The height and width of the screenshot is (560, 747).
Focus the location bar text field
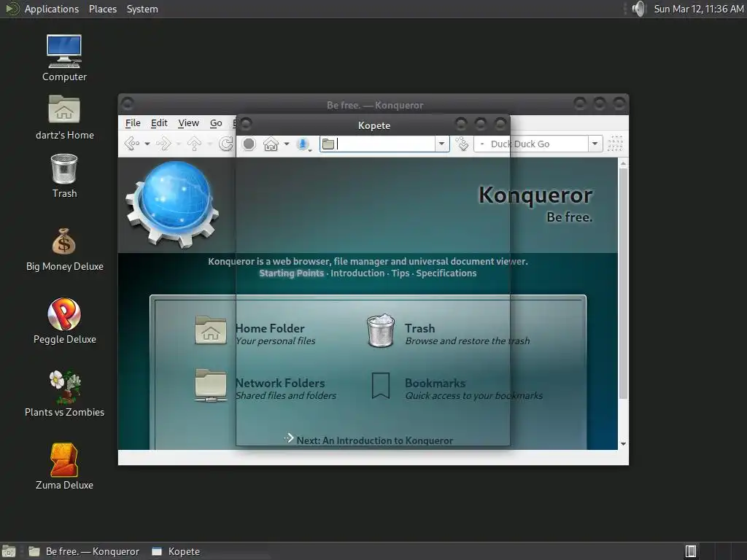pos(385,144)
